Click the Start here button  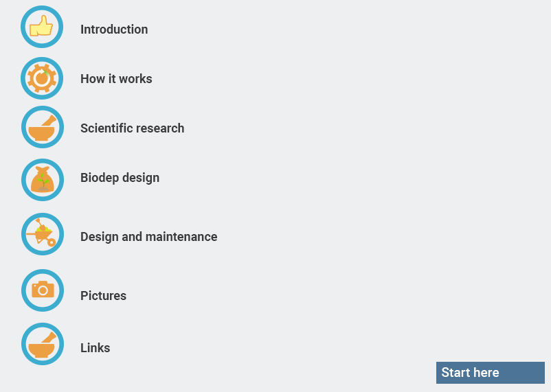(x=491, y=373)
